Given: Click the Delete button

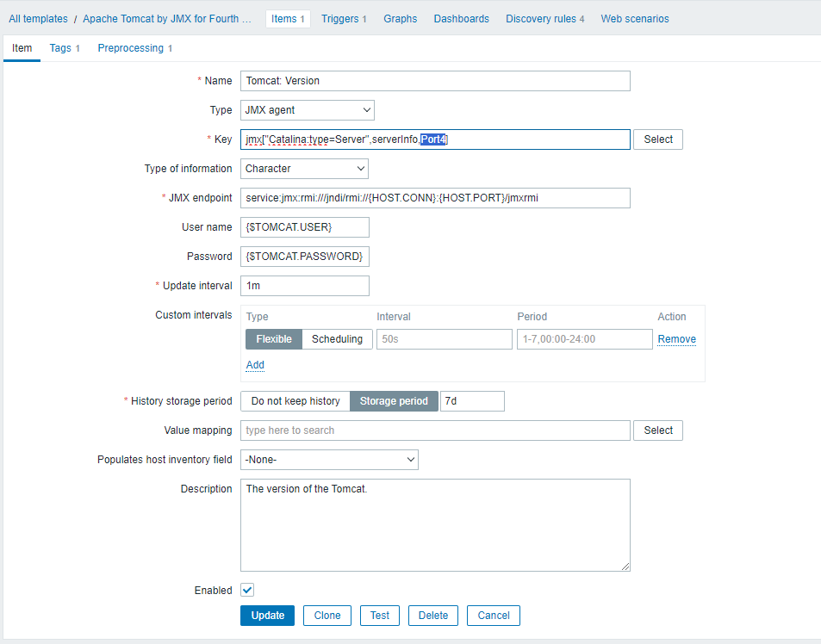Looking at the screenshot, I should (x=433, y=616).
